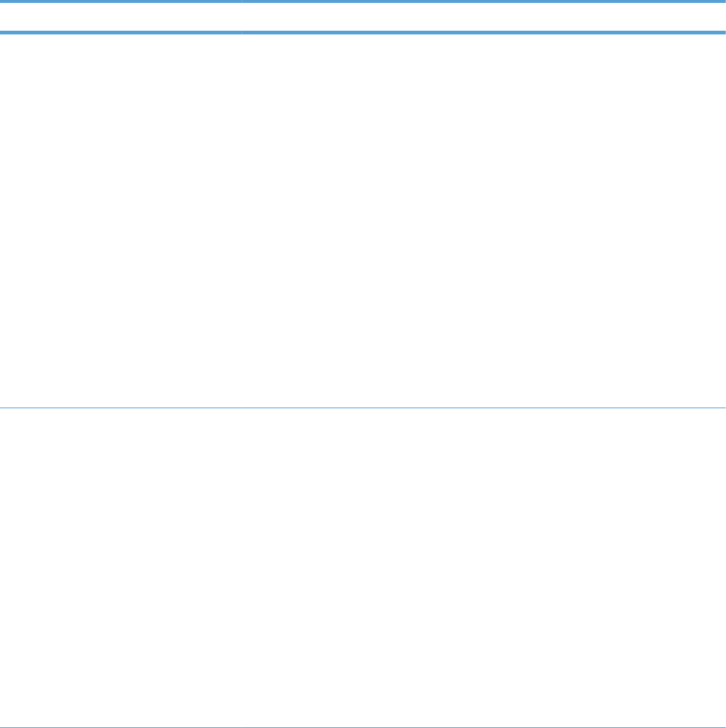This screenshot has width=726, height=728.
Task: Select the first row's wide right cell
Action: tap(483, 220)
